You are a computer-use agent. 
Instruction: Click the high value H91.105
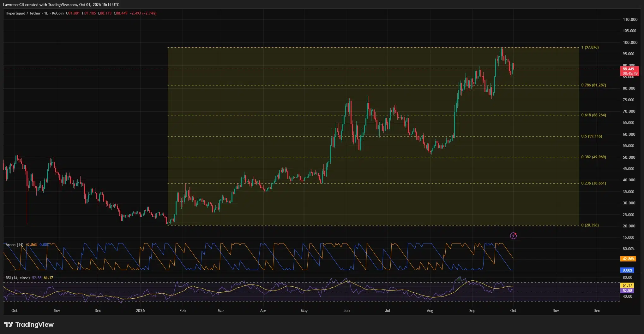[x=89, y=13]
